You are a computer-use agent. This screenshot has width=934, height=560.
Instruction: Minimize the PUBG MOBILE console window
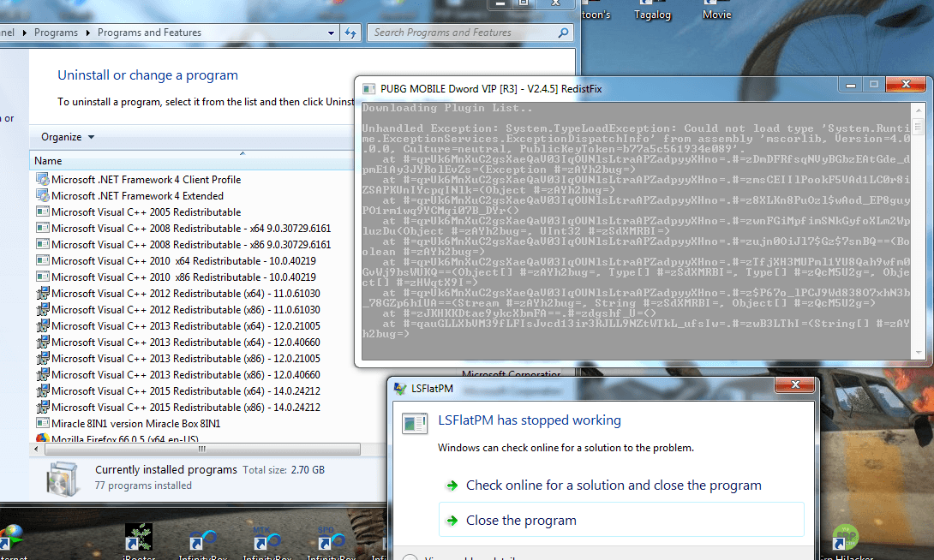click(851, 85)
